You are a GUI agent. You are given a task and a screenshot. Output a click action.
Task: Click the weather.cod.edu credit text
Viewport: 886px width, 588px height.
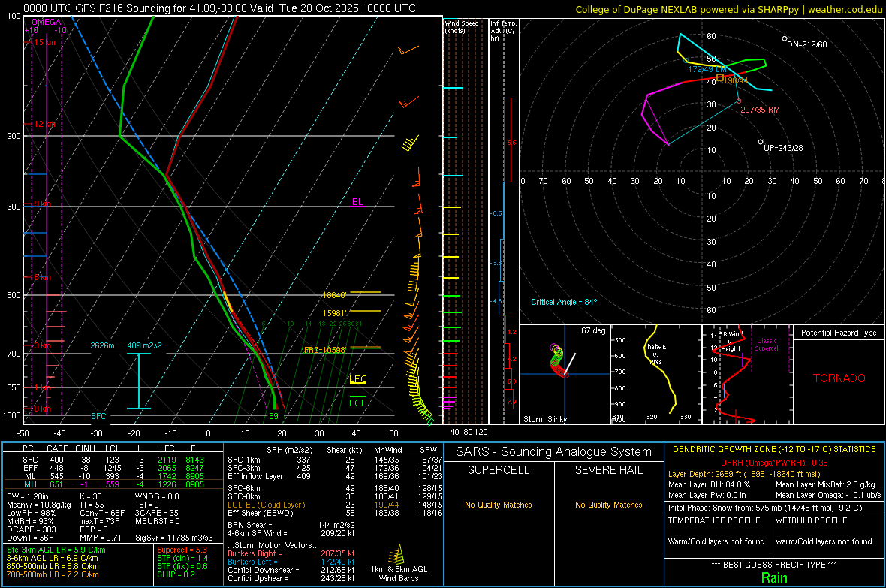(844, 9)
